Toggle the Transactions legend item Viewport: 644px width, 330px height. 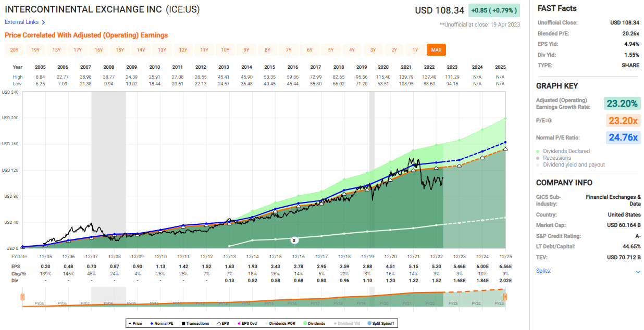pyautogui.click(x=193, y=323)
